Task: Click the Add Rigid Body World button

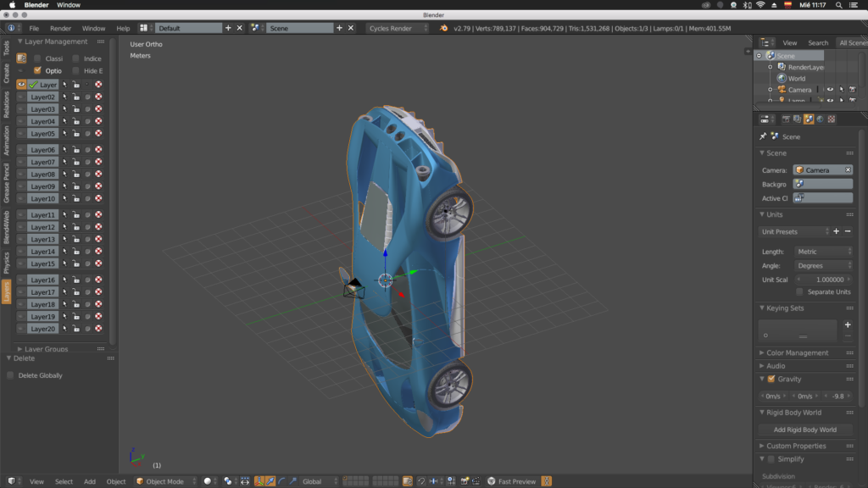Action: pyautogui.click(x=804, y=430)
